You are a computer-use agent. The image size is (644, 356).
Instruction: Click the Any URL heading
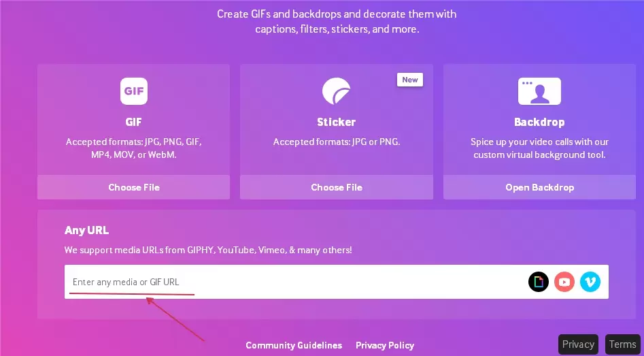click(86, 230)
